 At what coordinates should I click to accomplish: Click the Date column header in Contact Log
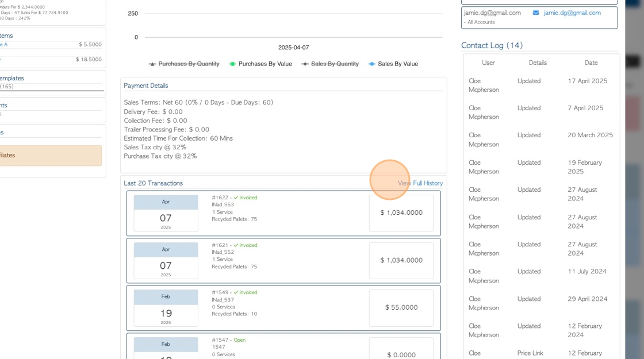pyautogui.click(x=591, y=63)
